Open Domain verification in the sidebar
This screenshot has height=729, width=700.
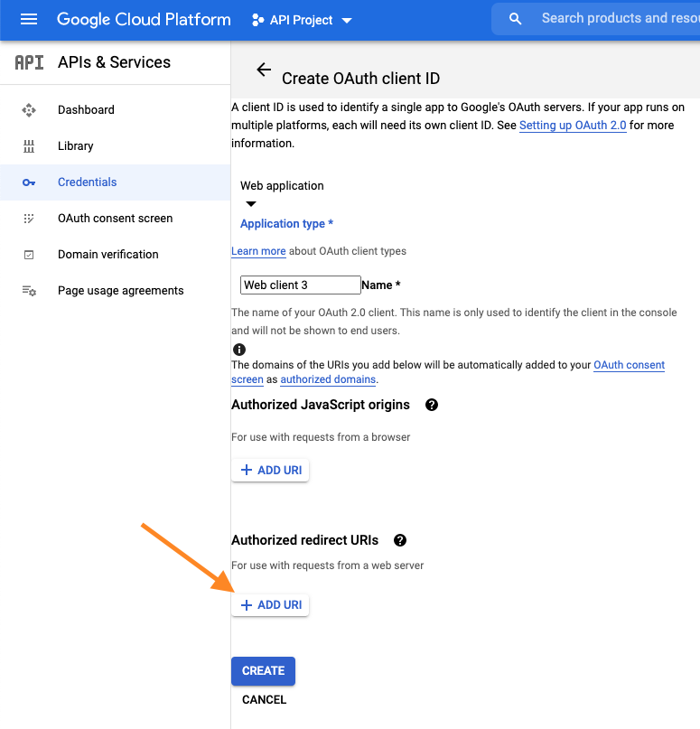pyautogui.click(x=116, y=255)
